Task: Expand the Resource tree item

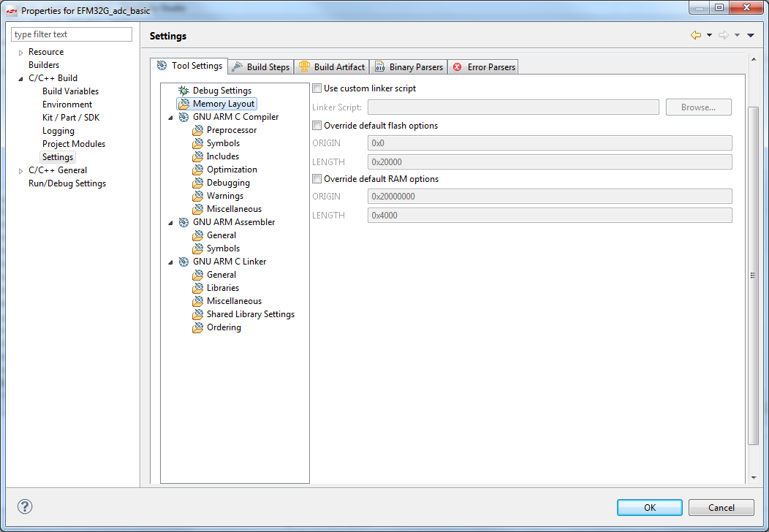Action: (20, 51)
